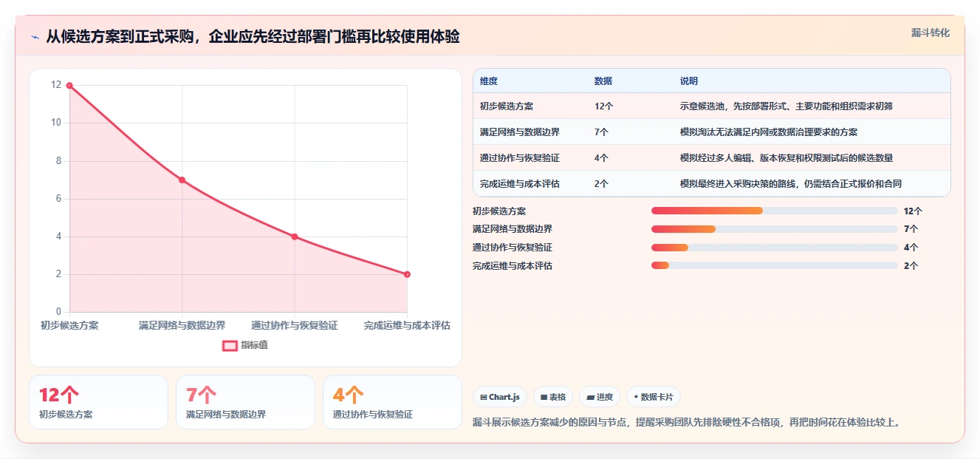The width and height of the screenshot is (980, 459).
Task: Click the 初步候选方案 progress bar
Action: 775,211
